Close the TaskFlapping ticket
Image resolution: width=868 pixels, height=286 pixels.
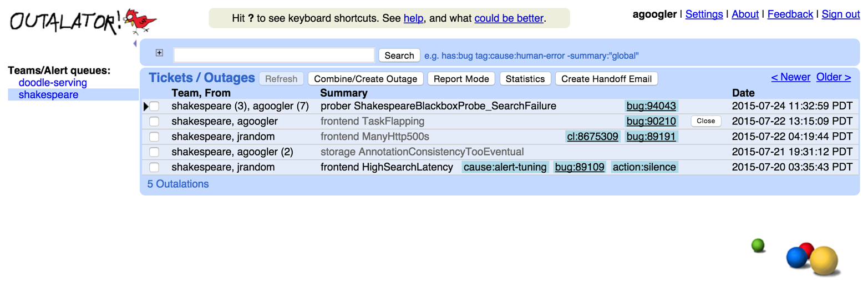tap(705, 121)
